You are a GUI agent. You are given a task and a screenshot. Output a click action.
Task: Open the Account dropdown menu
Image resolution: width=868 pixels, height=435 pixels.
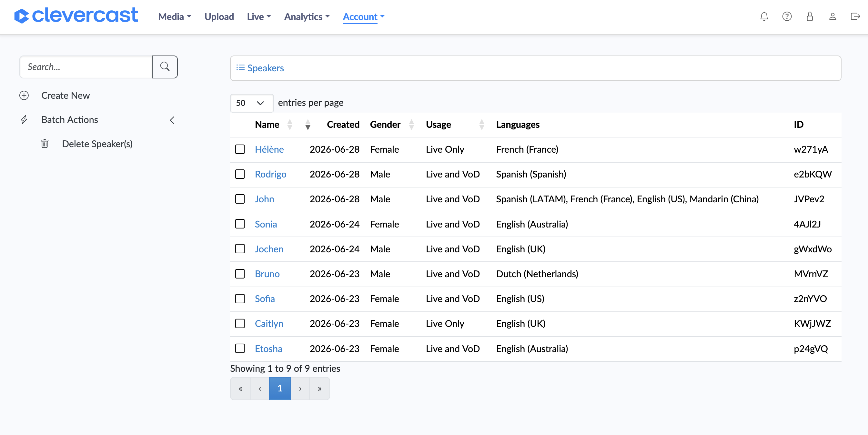(364, 16)
